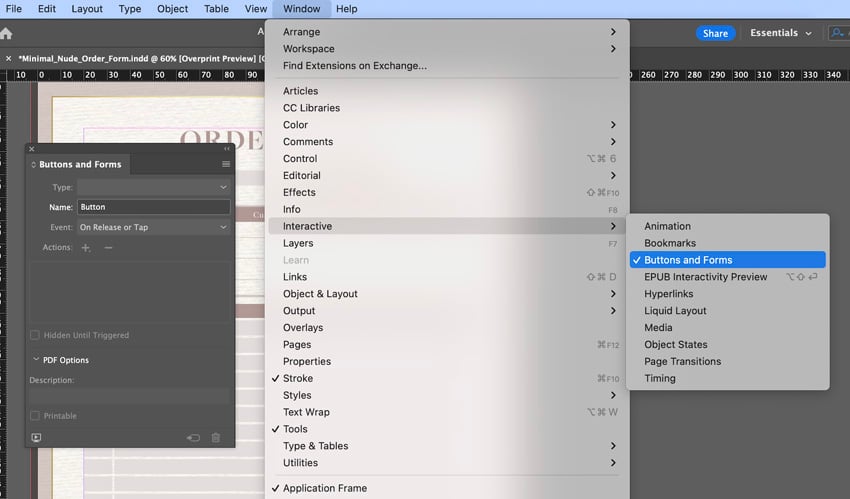The image size is (850, 499).
Task: Open the Layout menu
Action: (x=87, y=9)
